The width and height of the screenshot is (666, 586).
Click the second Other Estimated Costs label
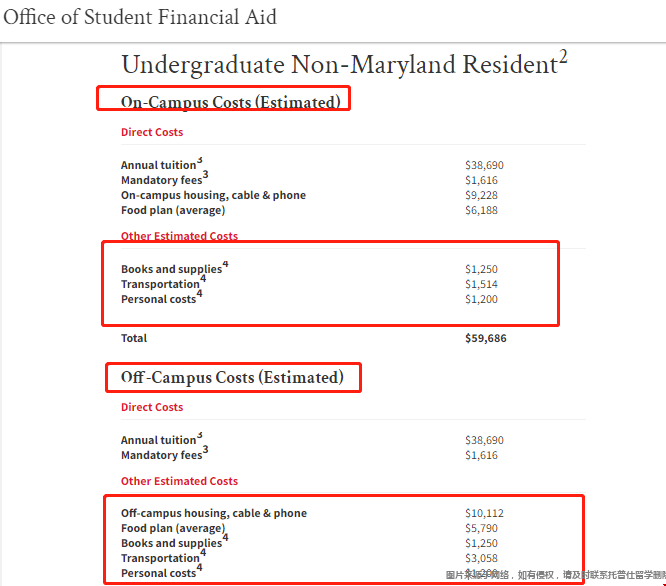(x=179, y=481)
